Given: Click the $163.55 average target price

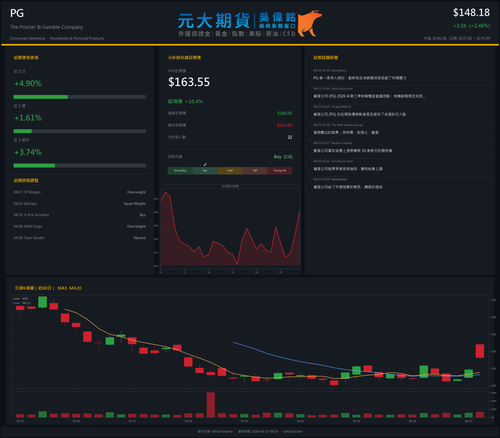Looking at the screenshot, I should (x=189, y=82).
